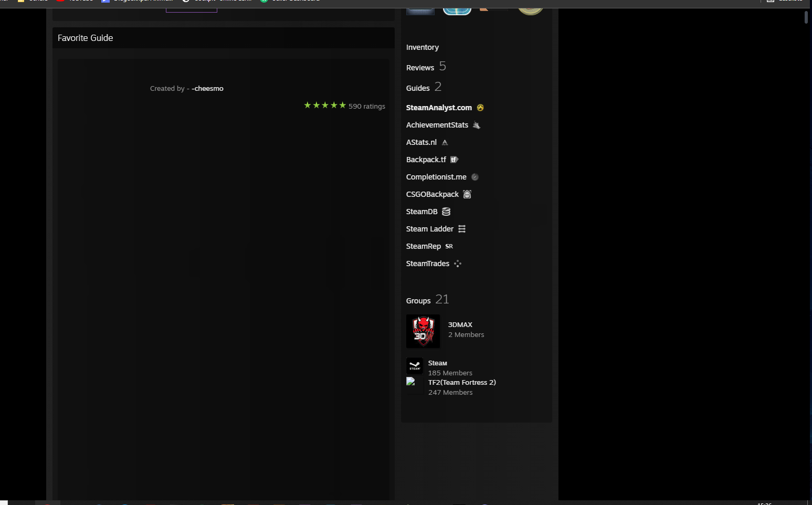Screen dimensions: 812x505
Task: Go to the CSGOBackpack text link
Action: tap(433, 194)
